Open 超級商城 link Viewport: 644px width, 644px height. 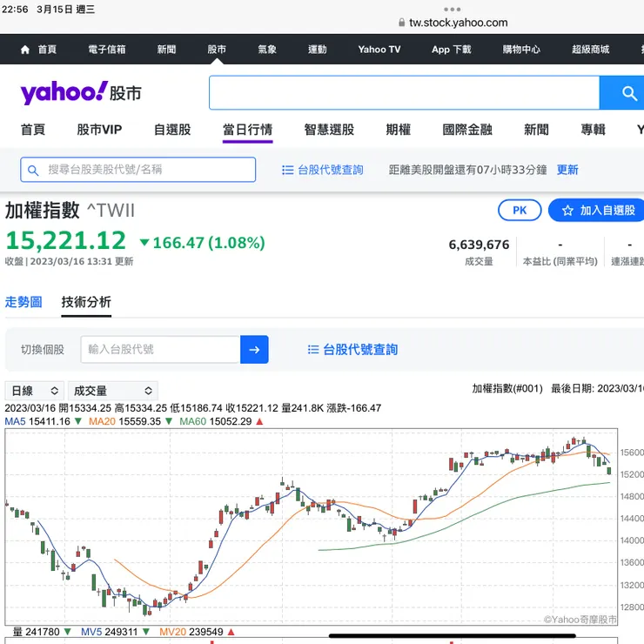591,50
